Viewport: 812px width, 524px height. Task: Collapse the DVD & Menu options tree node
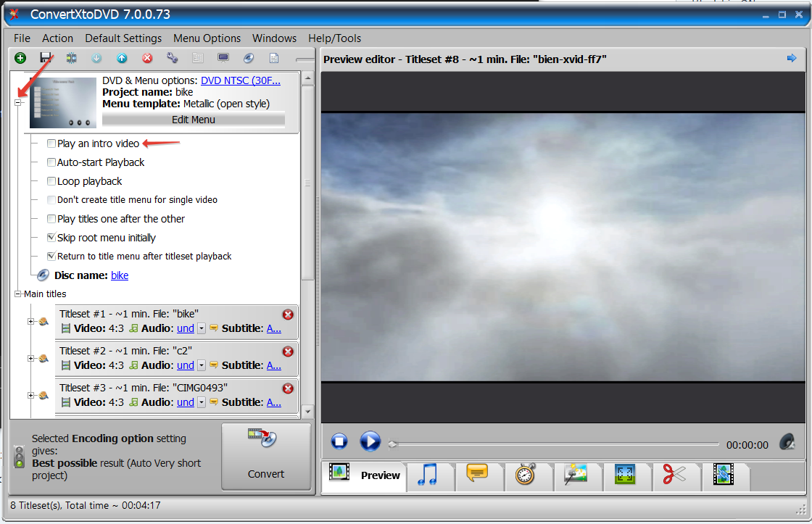point(18,102)
